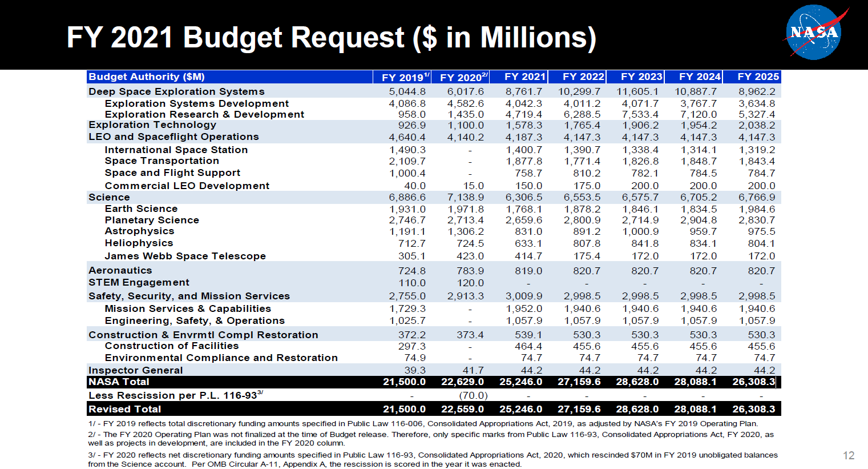Select the FY 2023 column header
Screen dimensions: 868x469
[636, 77]
